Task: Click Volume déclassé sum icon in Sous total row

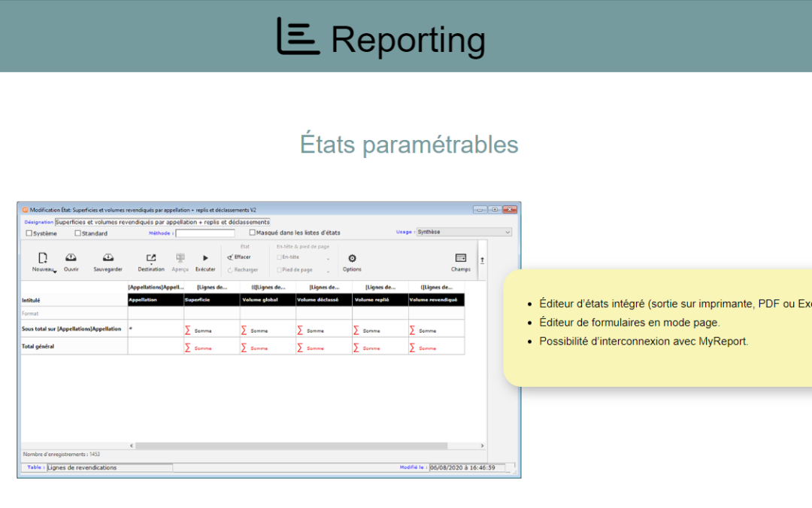Action: tap(300, 330)
